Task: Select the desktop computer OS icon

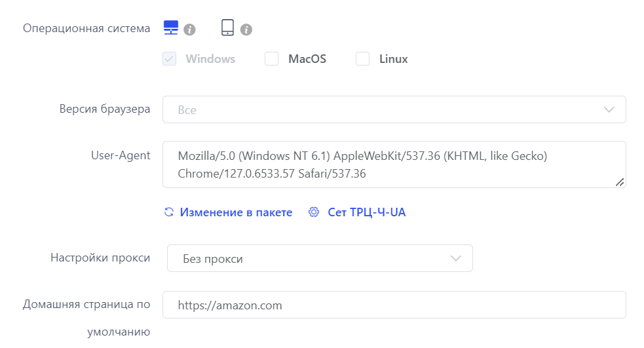Action: point(171,28)
